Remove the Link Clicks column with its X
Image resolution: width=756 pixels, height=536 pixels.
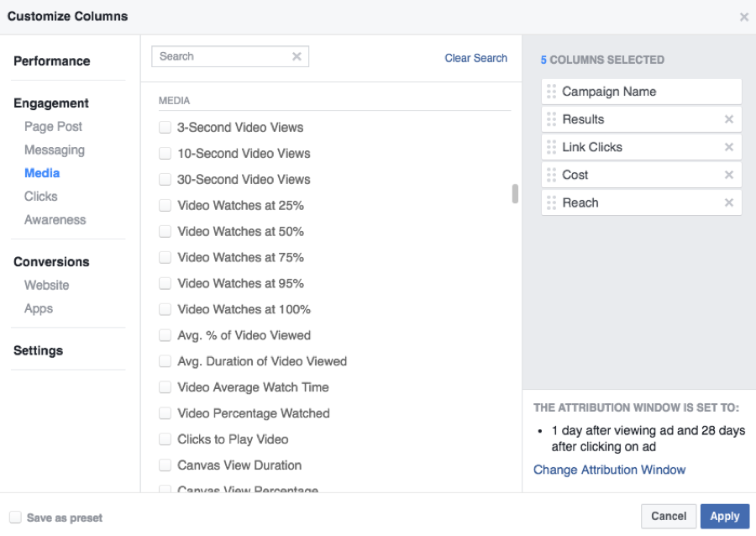(x=728, y=147)
